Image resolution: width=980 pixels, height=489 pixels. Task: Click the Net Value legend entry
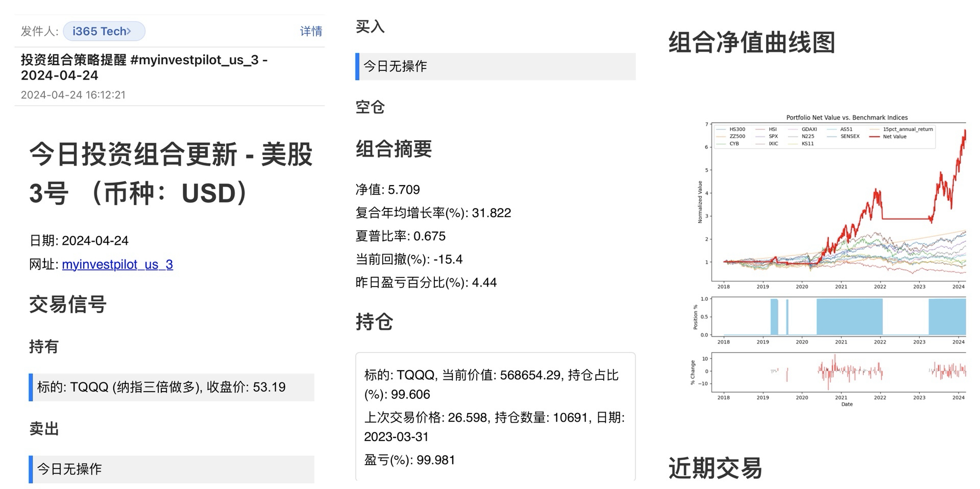tap(894, 137)
